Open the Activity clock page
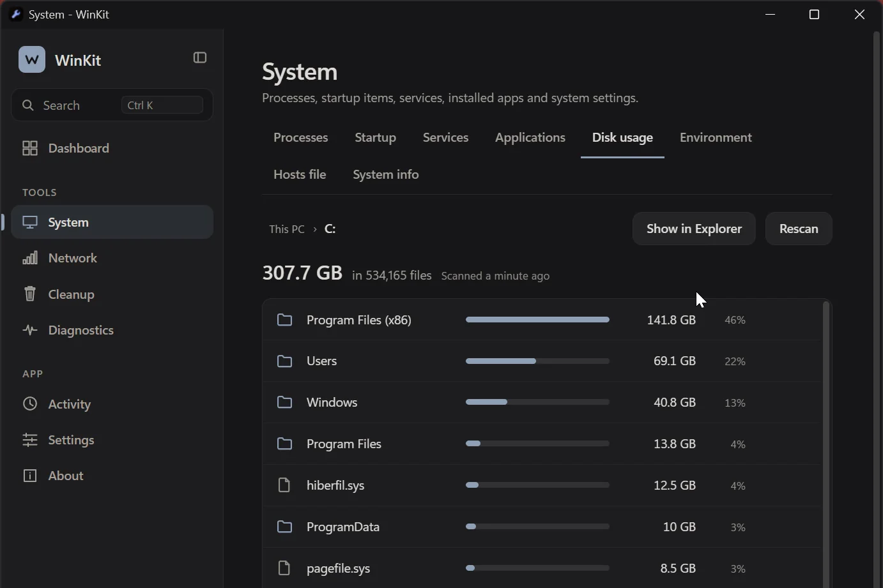Viewport: 883px width, 588px height. click(112, 404)
